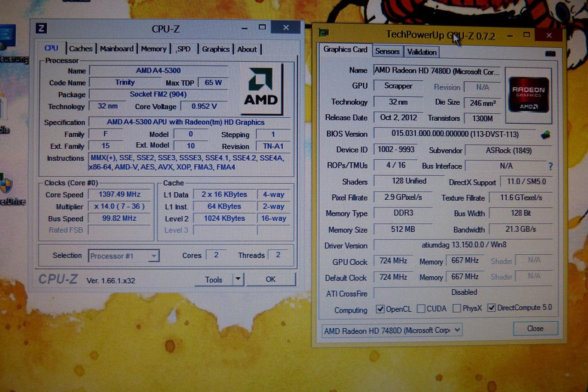Screen dimensions: 588x392
Task: Toggle the OpenCL checkbox
Action: click(380, 308)
